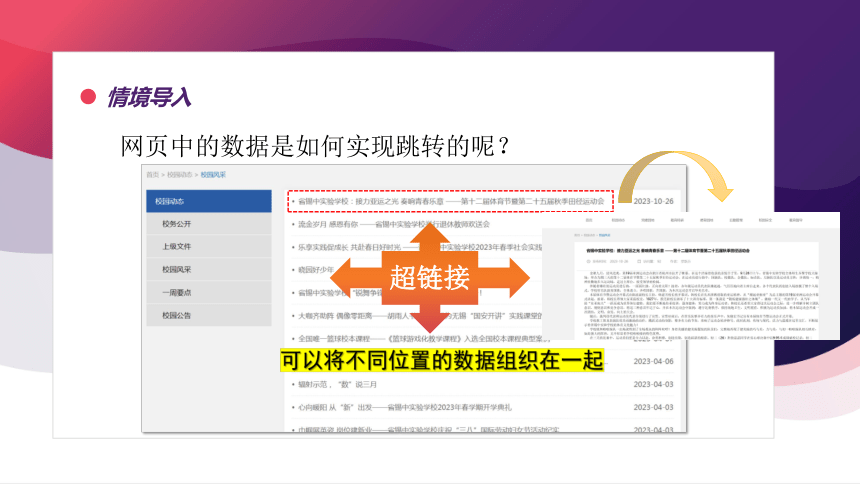Viewport: 860px width, 484px height.
Task: Open the 流金岁月 感恩有你 article
Action: coord(394,224)
